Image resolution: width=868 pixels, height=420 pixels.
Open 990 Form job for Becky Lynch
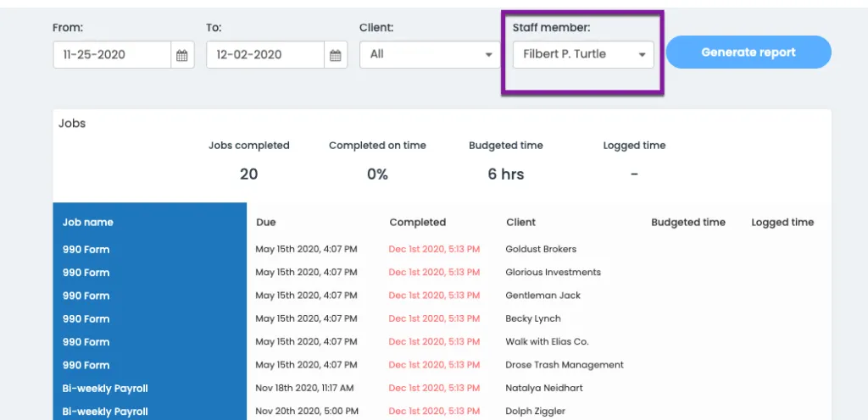point(86,319)
